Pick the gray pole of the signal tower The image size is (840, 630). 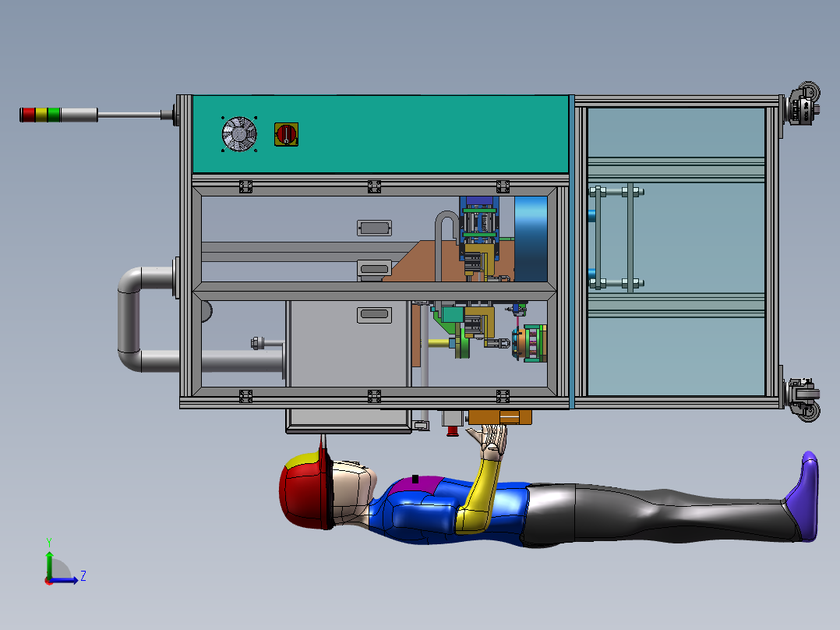pos(129,115)
